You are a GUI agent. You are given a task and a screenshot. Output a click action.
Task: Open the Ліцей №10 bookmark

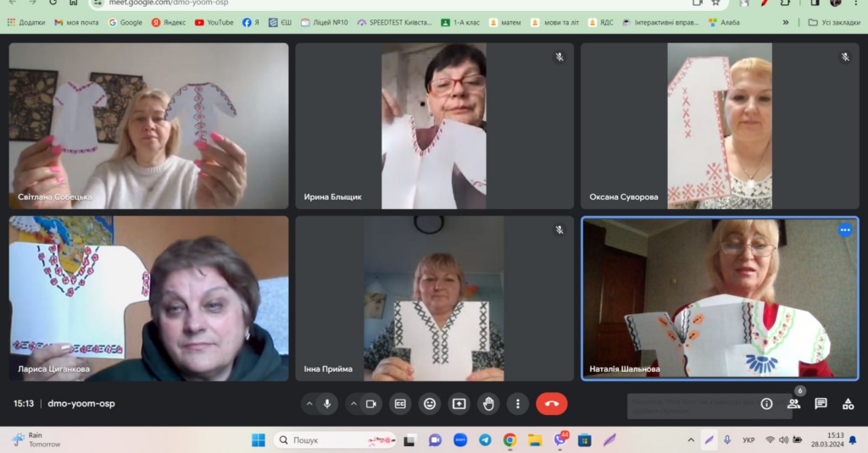coord(325,23)
